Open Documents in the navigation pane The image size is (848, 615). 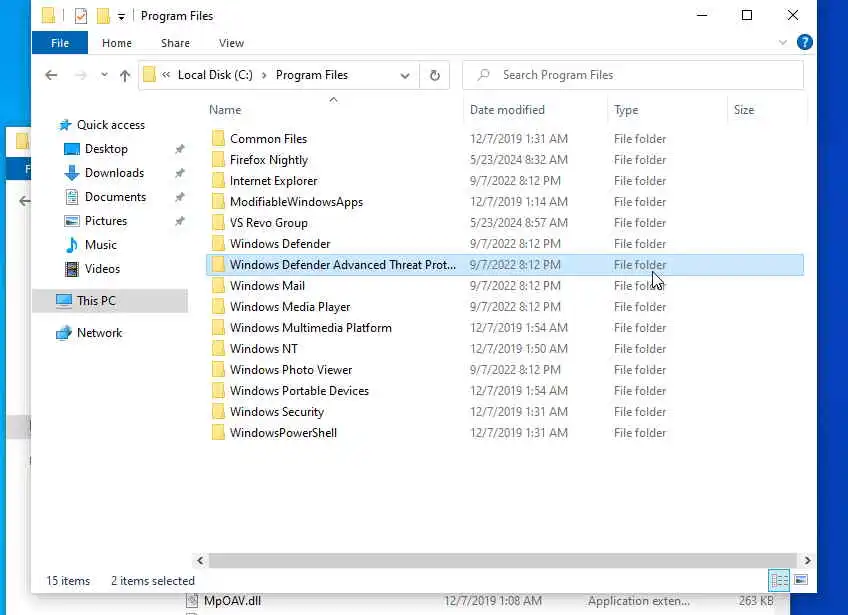click(115, 197)
